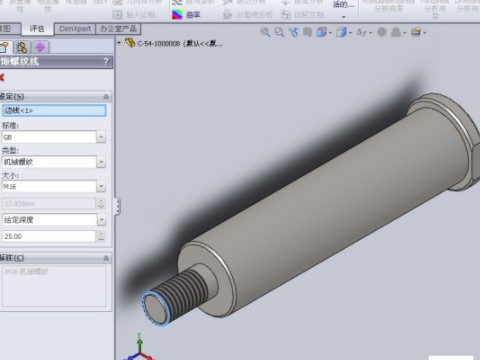Click the Hide/Show Items glasses icon

tap(361, 32)
